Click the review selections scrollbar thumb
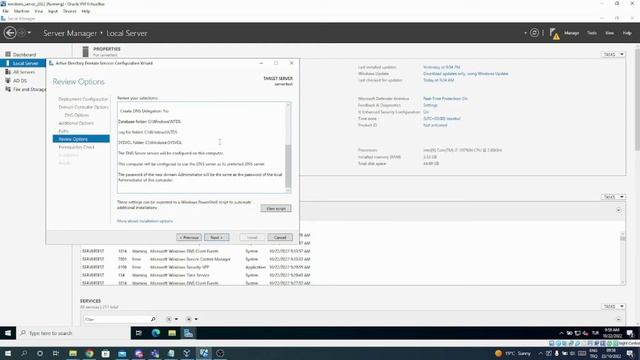Image resolution: width=640 pixels, height=360 pixels. 288,165
